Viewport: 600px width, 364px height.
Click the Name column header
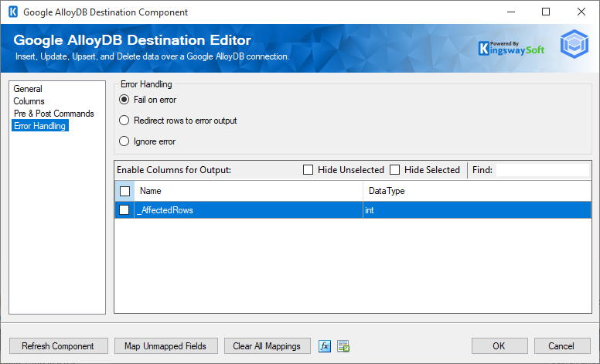point(248,191)
